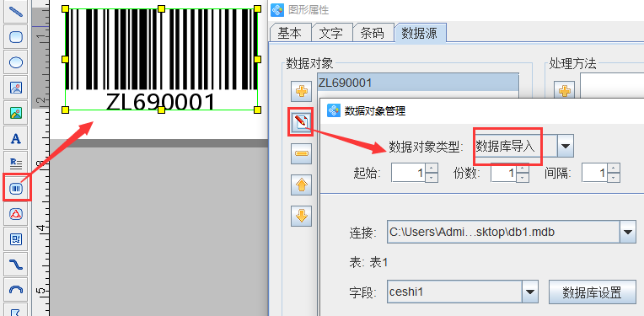Move the data object down with the arrow
The height and width of the screenshot is (316, 644).
[x=302, y=216]
